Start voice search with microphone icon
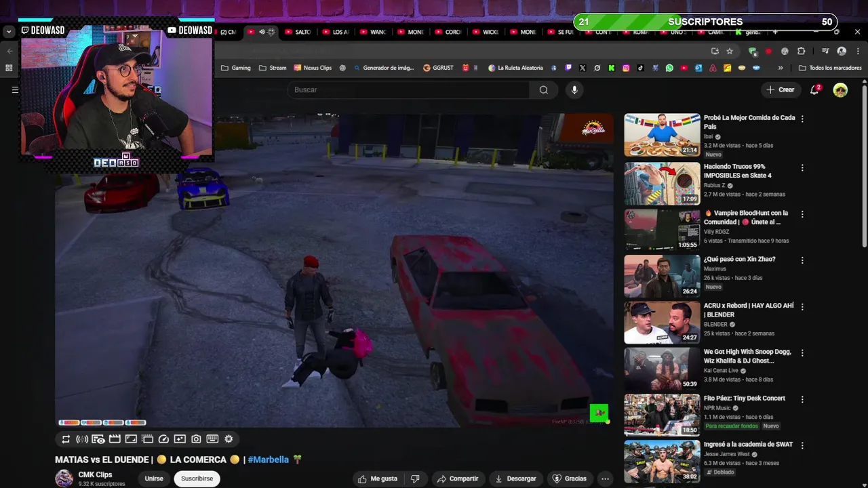 [574, 89]
